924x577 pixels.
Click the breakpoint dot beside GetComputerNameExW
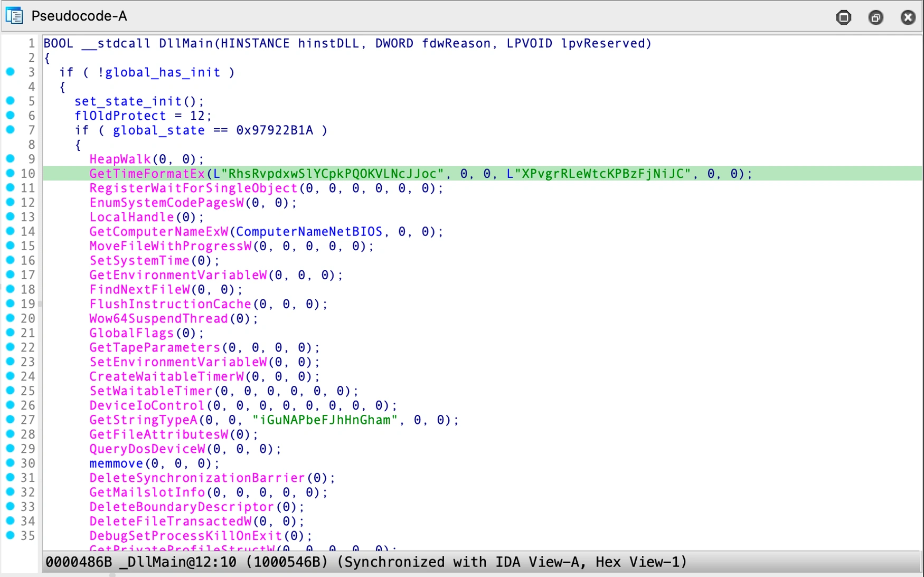click(x=10, y=231)
